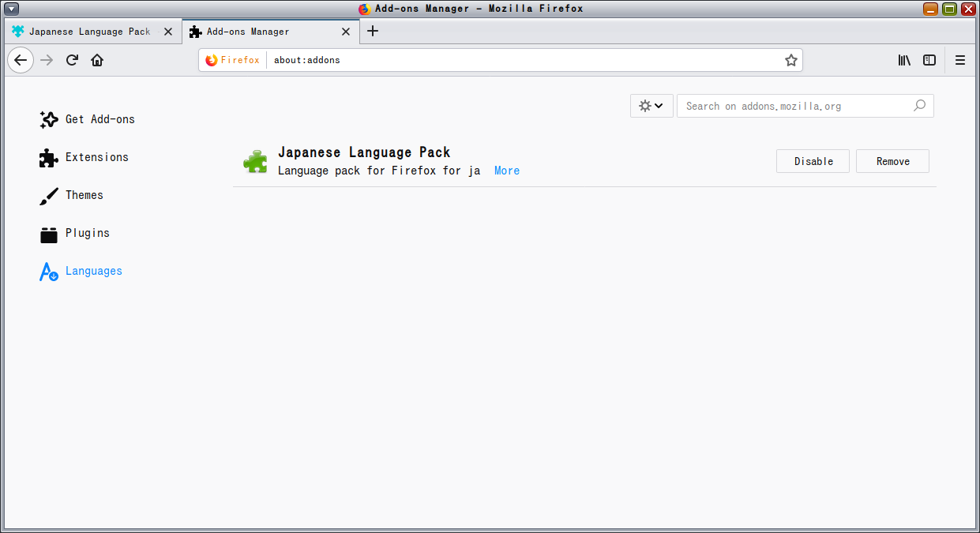
Task: Click the Languages icon in the sidebar
Action: tap(49, 272)
